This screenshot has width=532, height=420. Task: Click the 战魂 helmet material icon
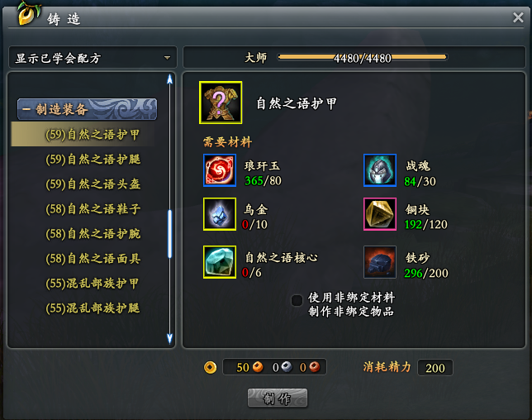(380, 170)
